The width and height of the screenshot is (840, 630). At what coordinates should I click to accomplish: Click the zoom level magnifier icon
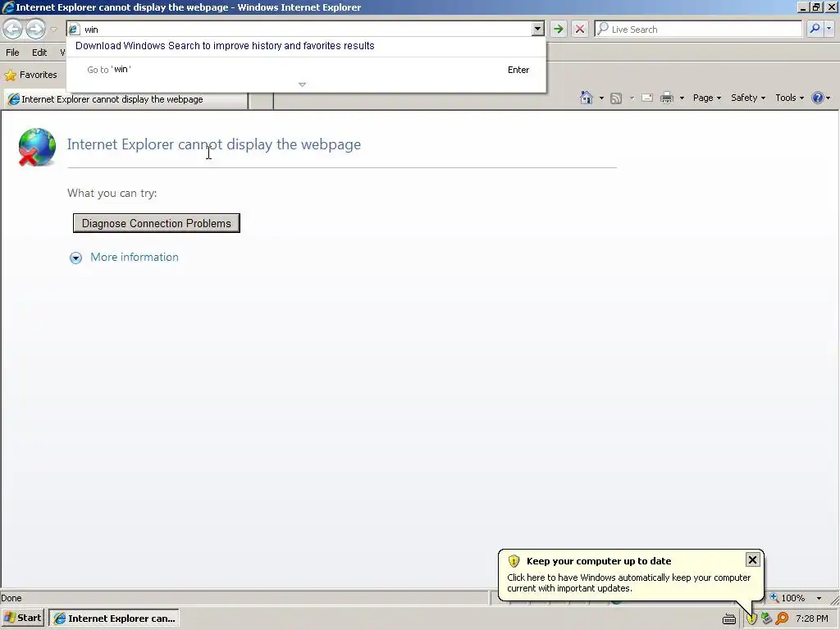774,597
